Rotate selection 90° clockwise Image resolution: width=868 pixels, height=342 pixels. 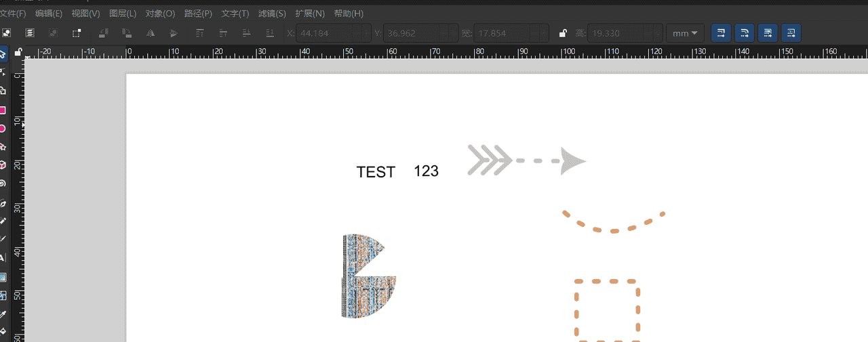127,33
